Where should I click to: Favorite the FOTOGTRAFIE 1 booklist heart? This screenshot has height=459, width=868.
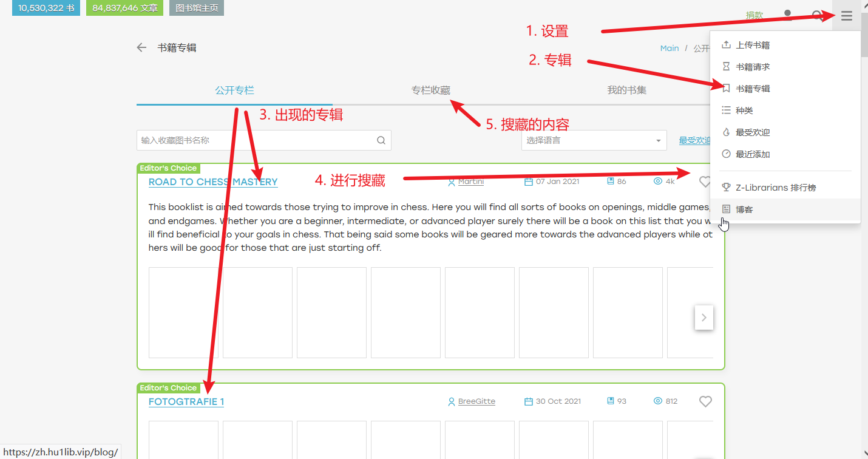pyautogui.click(x=705, y=401)
